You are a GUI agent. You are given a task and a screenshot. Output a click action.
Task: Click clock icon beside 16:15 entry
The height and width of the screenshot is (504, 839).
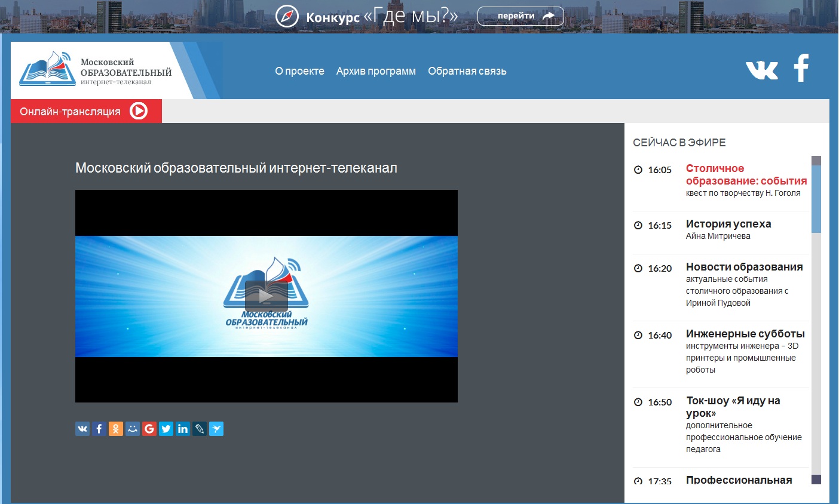pyautogui.click(x=638, y=225)
